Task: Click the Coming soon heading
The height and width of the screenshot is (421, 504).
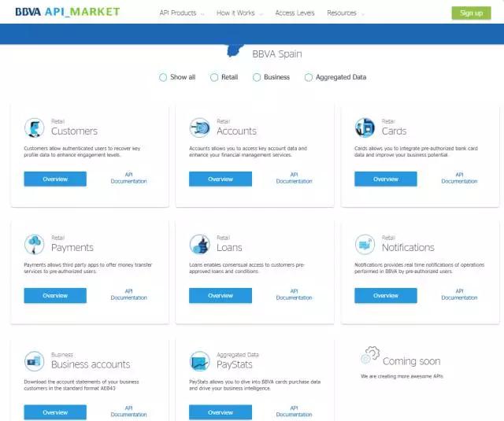Action: (411, 361)
